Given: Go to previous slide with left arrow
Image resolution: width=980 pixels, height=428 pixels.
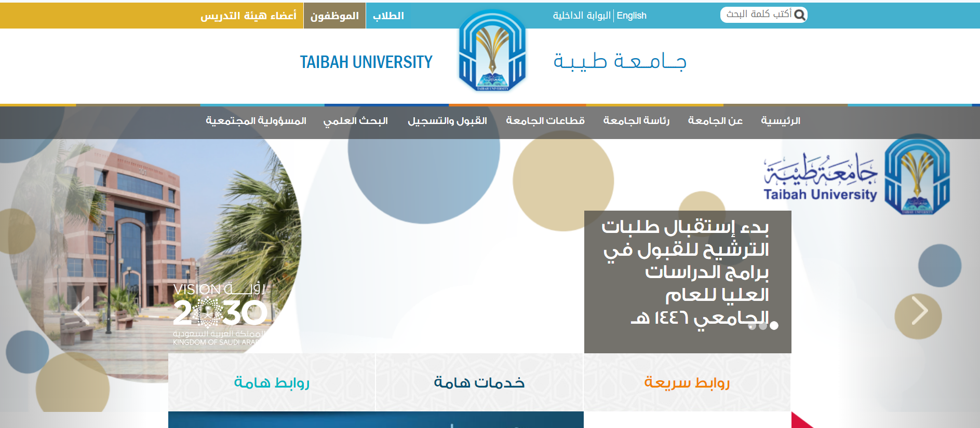Looking at the screenshot, I should [x=82, y=311].
